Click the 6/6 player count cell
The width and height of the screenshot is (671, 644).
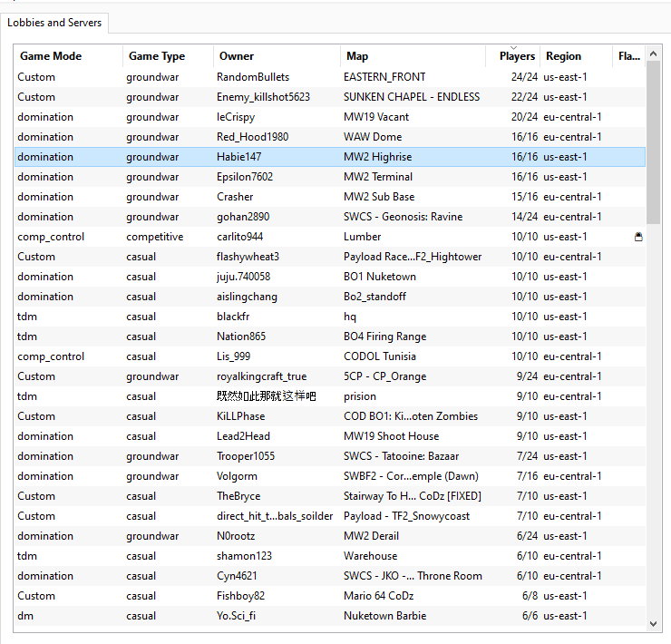[530, 616]
